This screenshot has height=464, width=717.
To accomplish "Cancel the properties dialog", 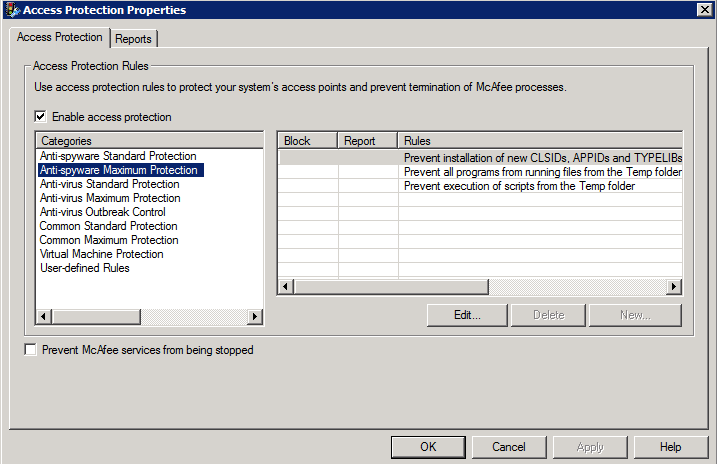I will click(509, 447).
